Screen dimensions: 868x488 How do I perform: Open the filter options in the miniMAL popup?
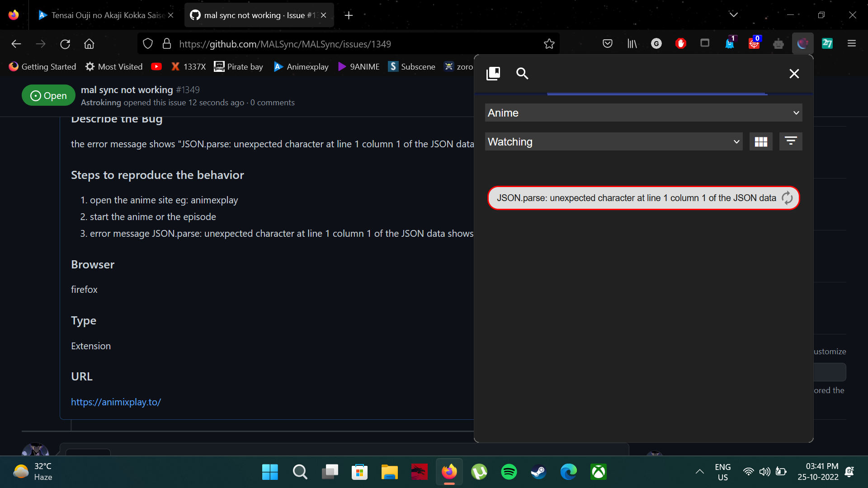coord(790,141)
